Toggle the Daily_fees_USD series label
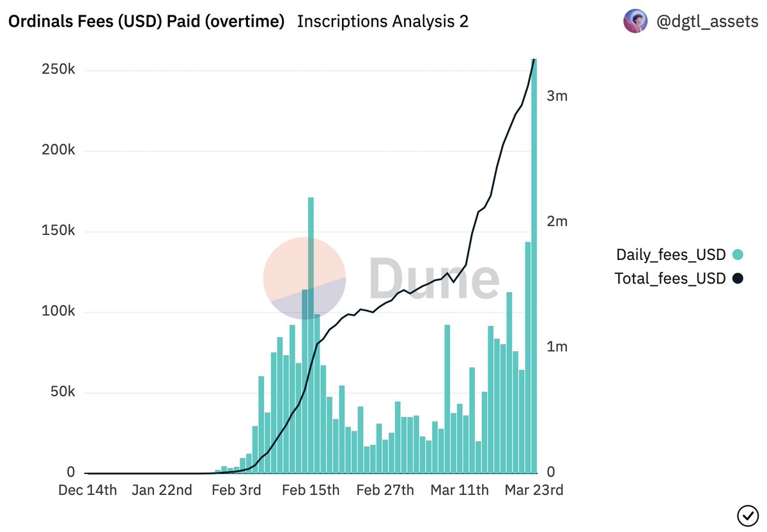767x532 pixels. [670, 255]
